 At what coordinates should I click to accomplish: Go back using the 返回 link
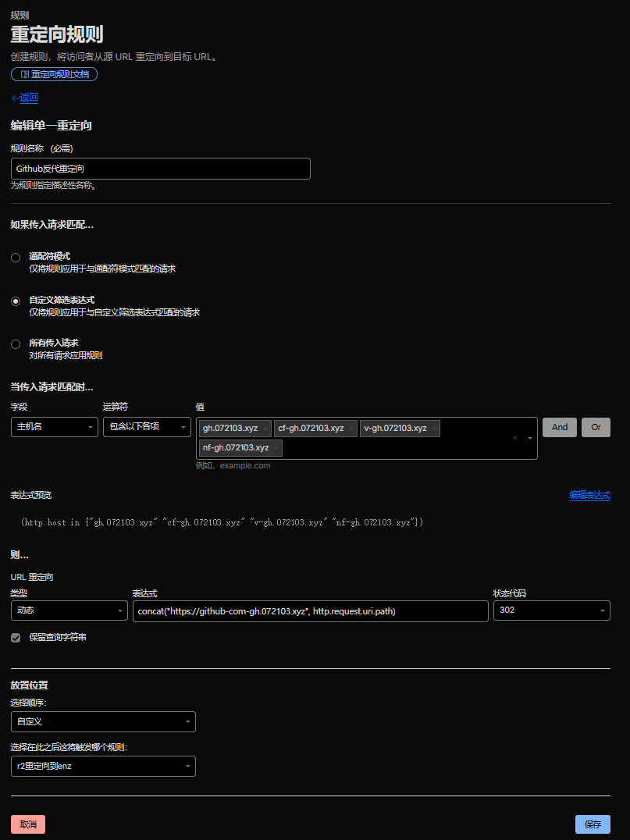click(25, 98)
